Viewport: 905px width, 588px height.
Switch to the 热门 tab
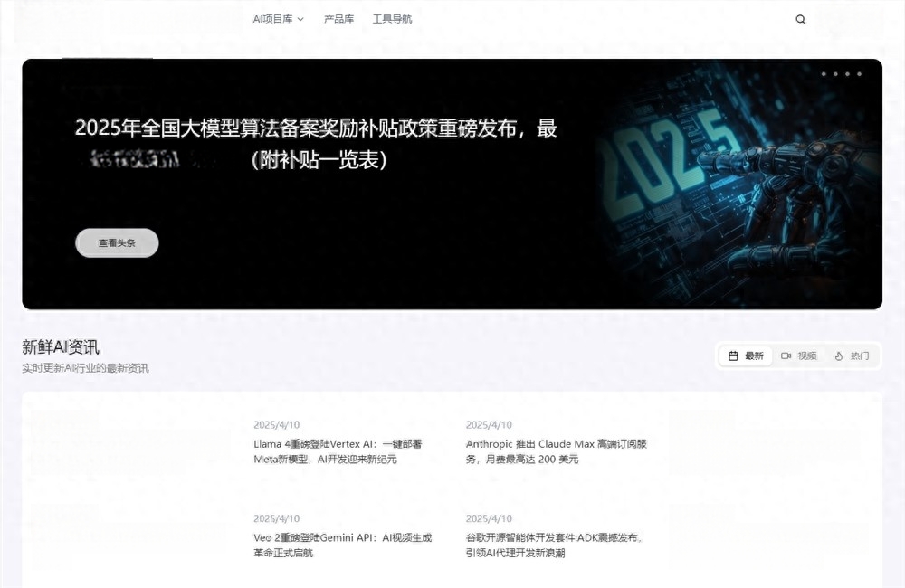[852, 356]
